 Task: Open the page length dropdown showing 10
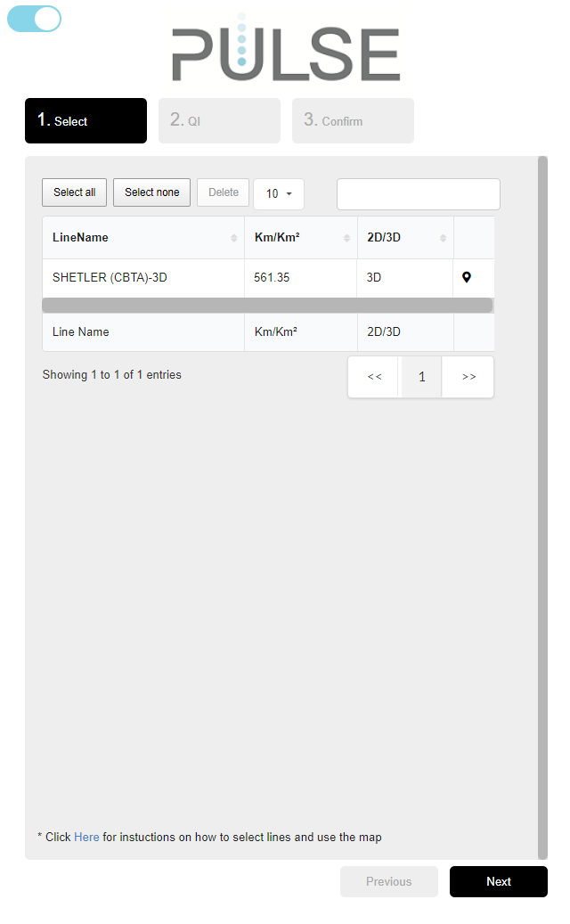click(279, 193)
